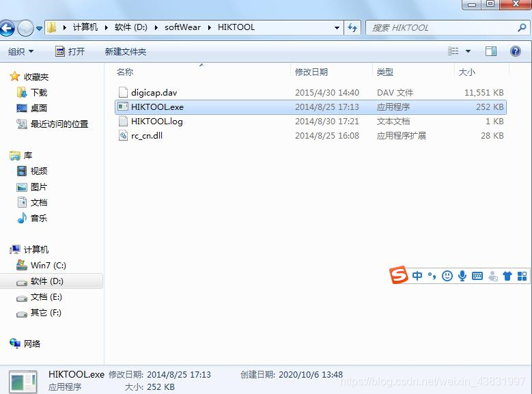Sort by the 修改日期 column header
This screenshot has width=532, height=394.
tap(311, 72)
